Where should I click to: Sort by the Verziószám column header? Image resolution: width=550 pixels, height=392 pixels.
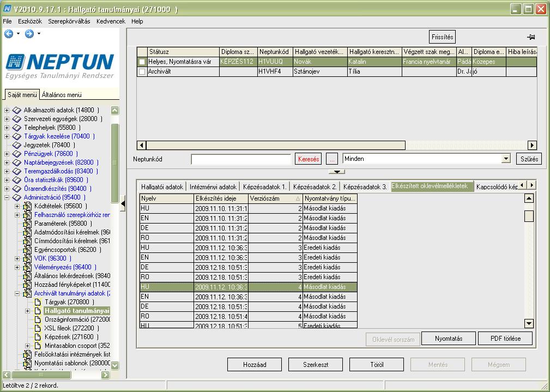click(x=275, y=198)
